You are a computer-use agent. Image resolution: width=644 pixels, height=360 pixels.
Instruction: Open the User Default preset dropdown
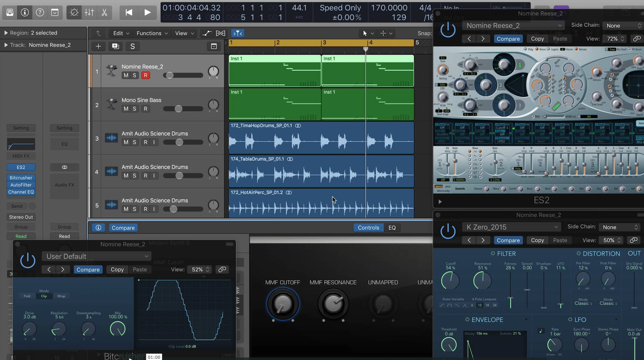coord(96,256)
